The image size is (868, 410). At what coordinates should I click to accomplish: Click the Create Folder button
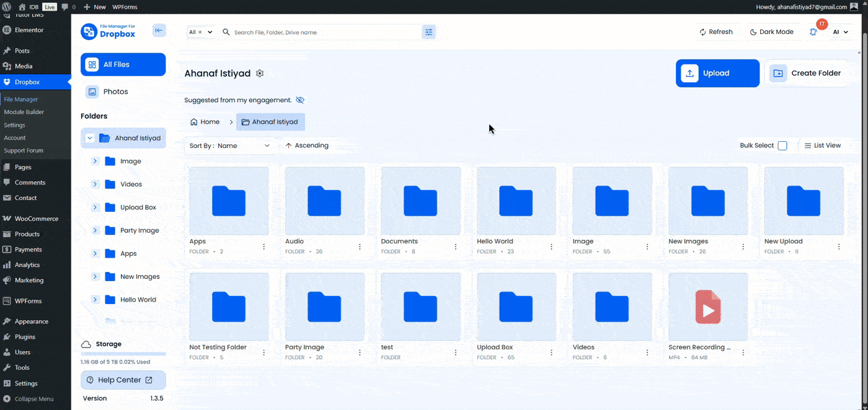pos(806,73)
